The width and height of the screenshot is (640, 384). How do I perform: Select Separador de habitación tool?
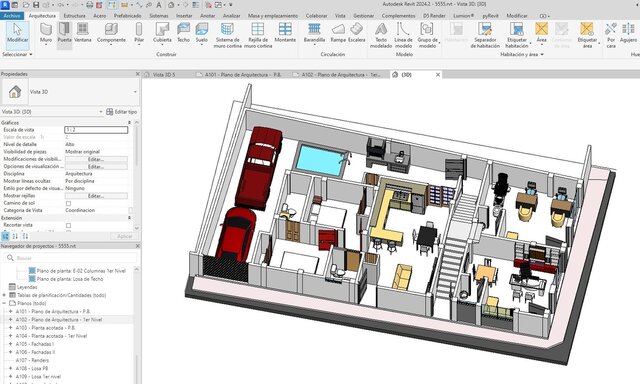coord(485,35)
